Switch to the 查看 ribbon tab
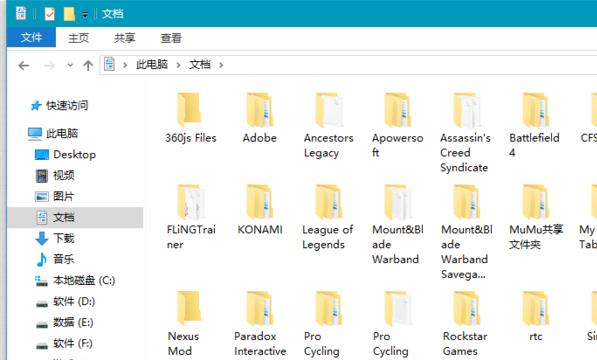 click(171, 38)
